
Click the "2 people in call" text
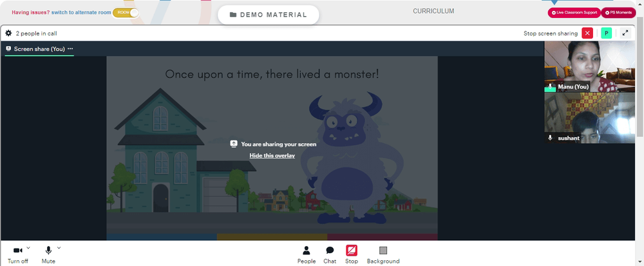pos(37,33)
